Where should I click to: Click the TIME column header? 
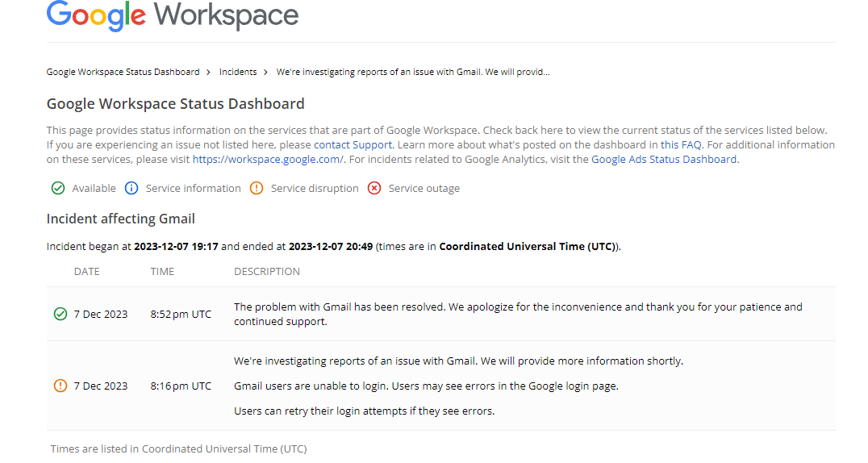162,271
